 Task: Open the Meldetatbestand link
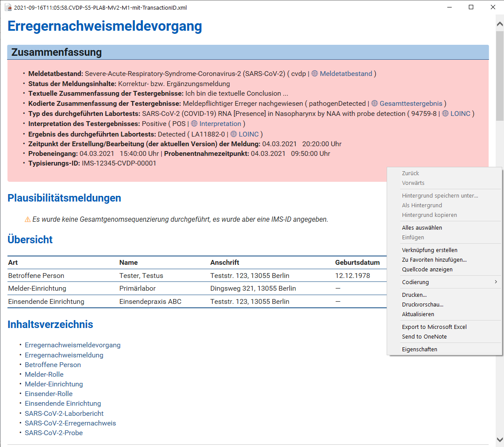(x=346, y=74)
